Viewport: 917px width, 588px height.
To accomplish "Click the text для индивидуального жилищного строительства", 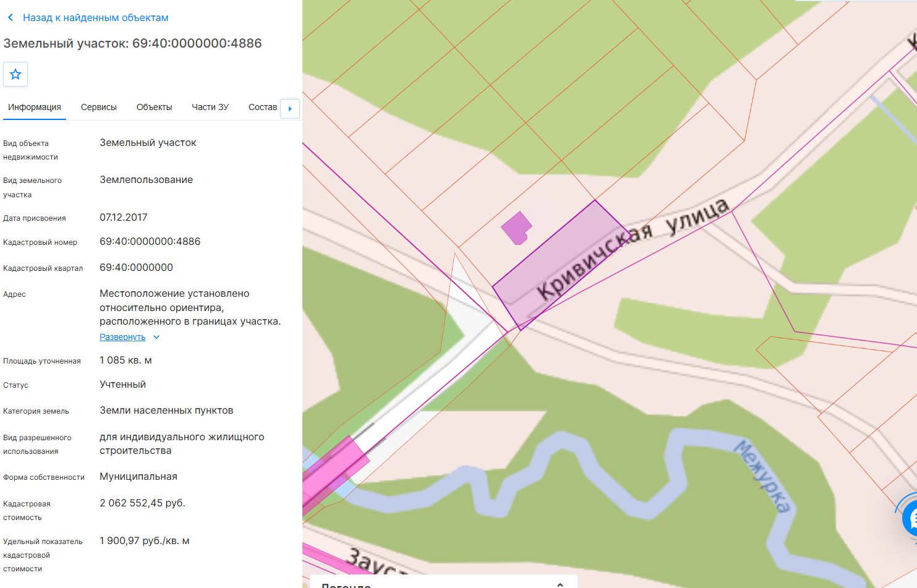I will [182, 444].
